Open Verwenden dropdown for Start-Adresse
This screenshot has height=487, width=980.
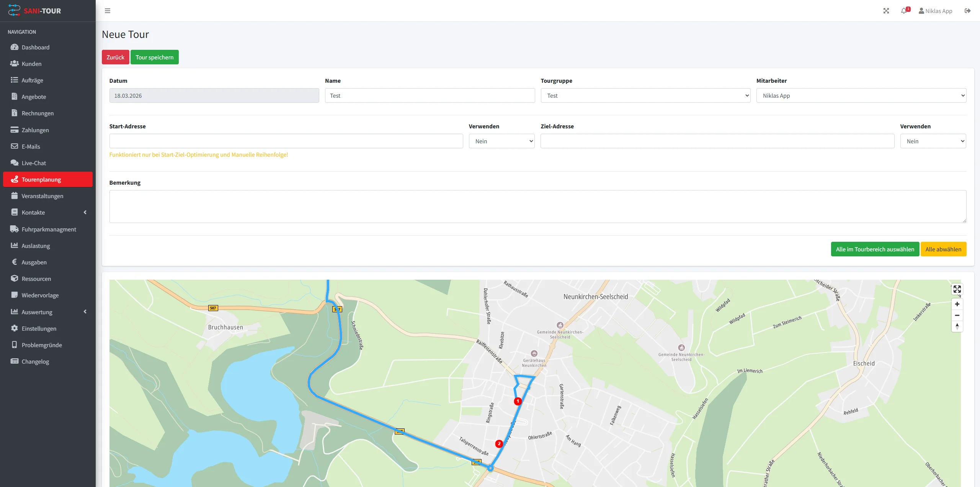501,141
